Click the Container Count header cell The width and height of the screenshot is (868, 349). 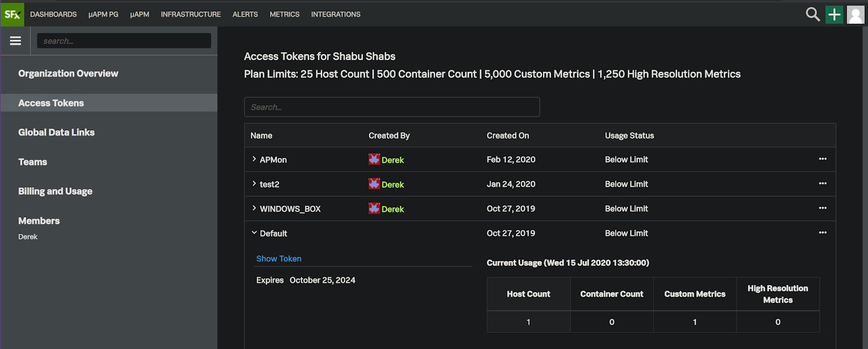click(x=612, y=294)
